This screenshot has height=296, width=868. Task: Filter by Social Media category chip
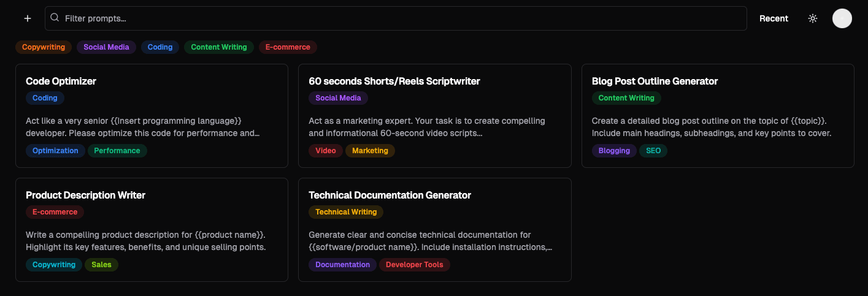click(106, 47)
